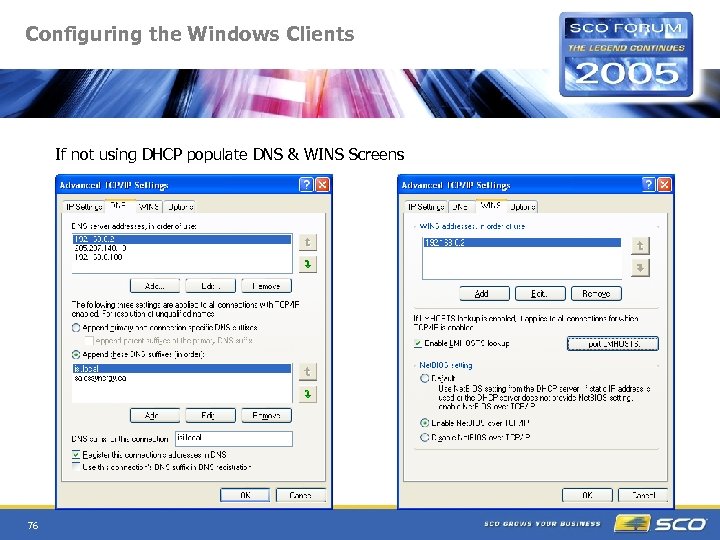Viewport: 720px width, 540px height.
Task: Close the DNS Advanced TCP/IP Settings dialog
Action: coord(323,185)
